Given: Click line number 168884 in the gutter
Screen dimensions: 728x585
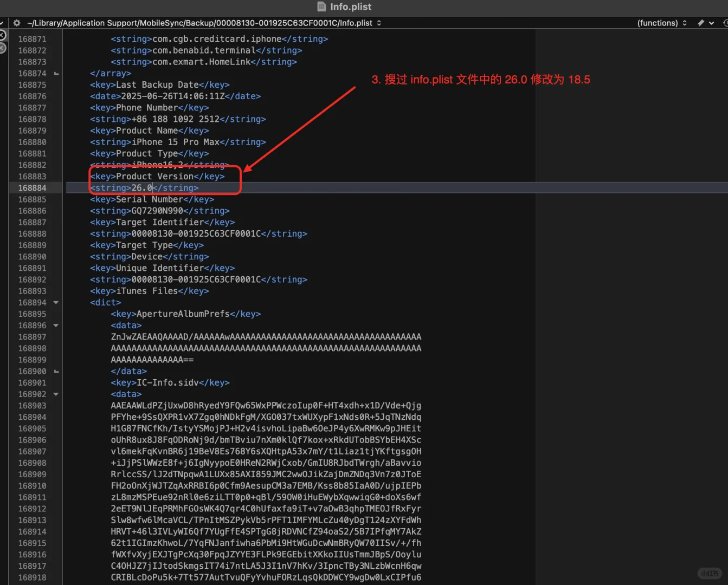Looking at the screenshot, I should point(32,188).
